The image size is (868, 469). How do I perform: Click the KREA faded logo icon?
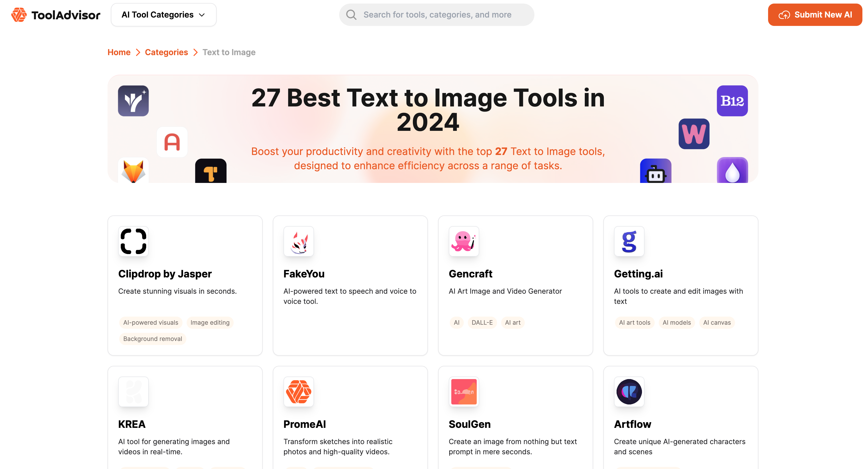pyautogui.click(x=133, y=392)
